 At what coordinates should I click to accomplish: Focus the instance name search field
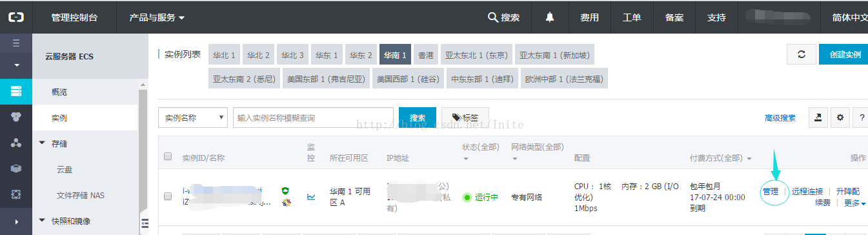coord(313,117)
